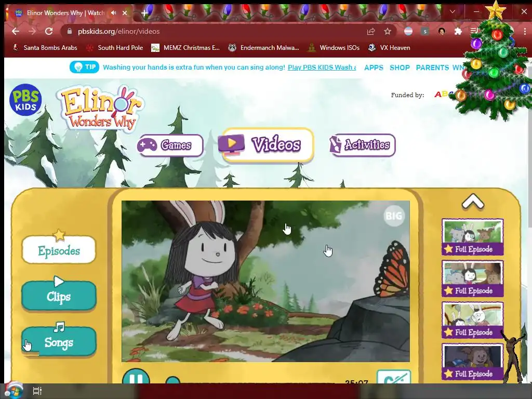The image size is (532, 399).
Task: Open the Santa Bombs Arabs bookmark
Action: pyautogui.click(x=45, y=48)
